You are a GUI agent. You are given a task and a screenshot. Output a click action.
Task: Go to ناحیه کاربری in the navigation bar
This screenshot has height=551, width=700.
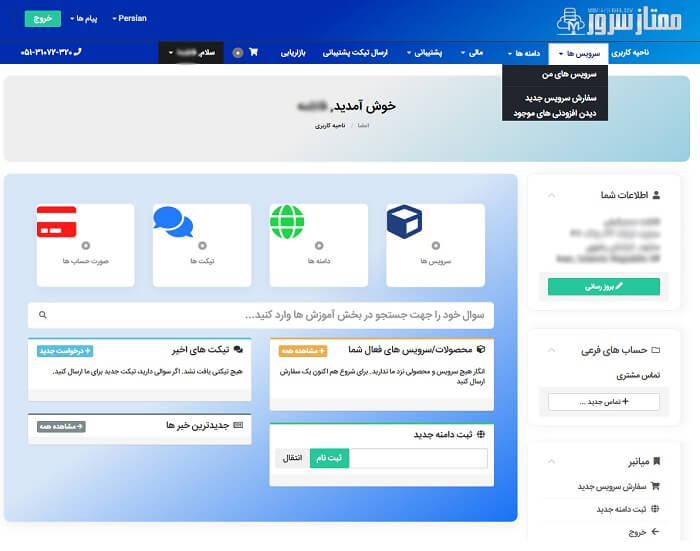[630, 53]
